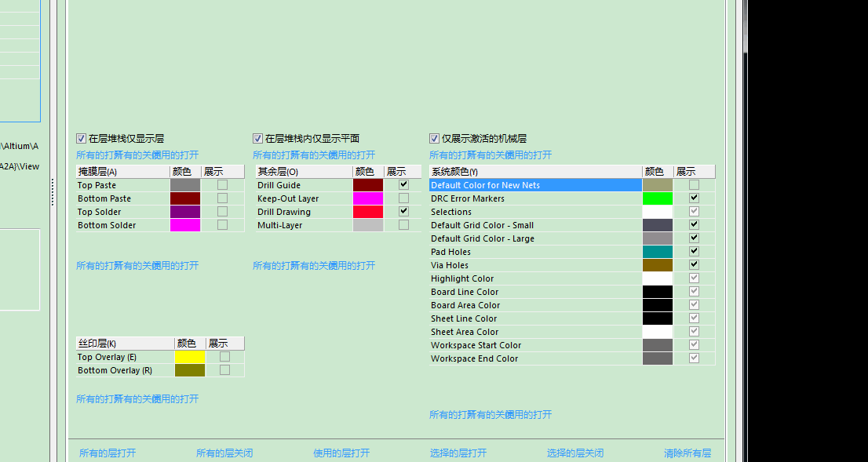Toggle the 在层堆栈仅显示层 checkbox

coord(81,138)
